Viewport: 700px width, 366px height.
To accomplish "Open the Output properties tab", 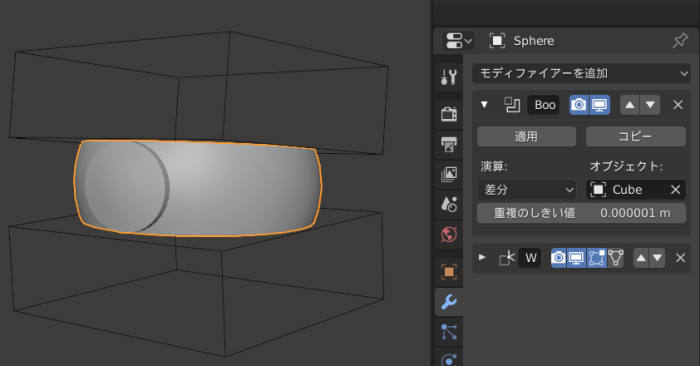I will tap(449, 144).
